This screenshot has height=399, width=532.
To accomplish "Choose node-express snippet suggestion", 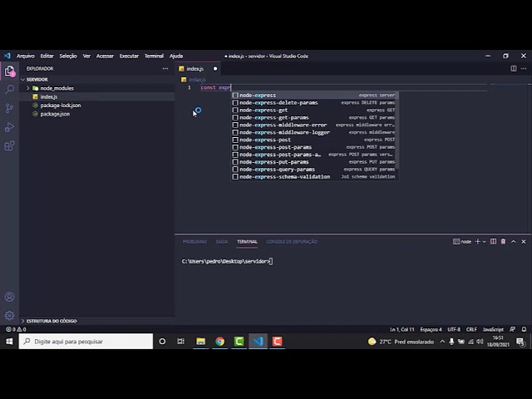I will pos(314,96).
